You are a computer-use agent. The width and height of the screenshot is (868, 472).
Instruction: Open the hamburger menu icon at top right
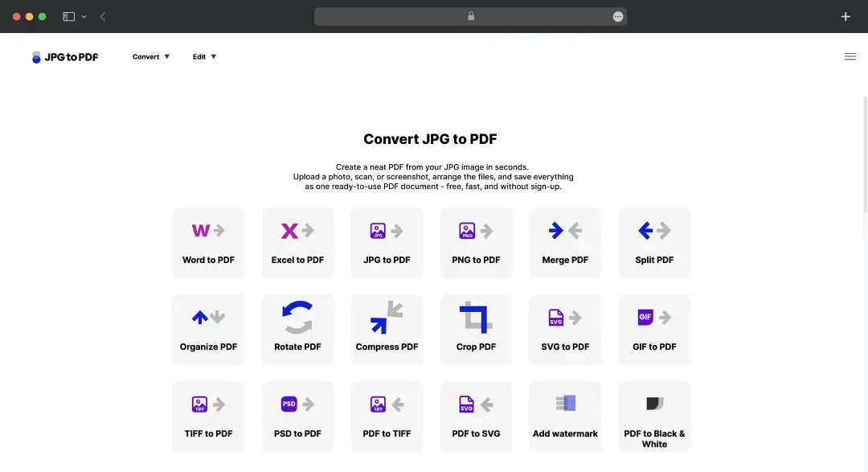pyautogui.click(x=850, y=56)
